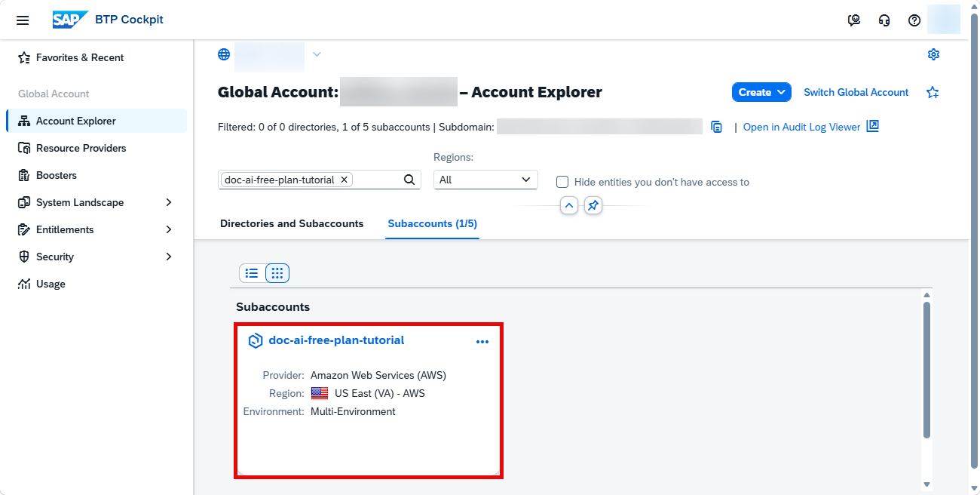Click Switch Global Account

click(856, 92)
